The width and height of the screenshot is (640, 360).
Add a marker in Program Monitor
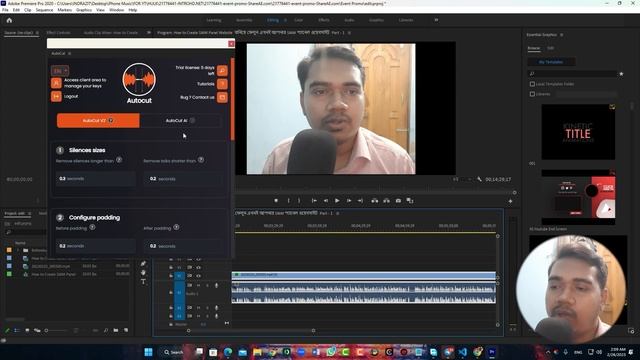tap(276, 200)
